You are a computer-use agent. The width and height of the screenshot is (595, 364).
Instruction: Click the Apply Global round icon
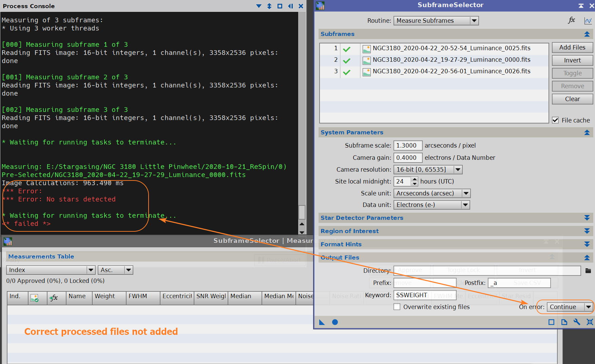tap(335, 322)
